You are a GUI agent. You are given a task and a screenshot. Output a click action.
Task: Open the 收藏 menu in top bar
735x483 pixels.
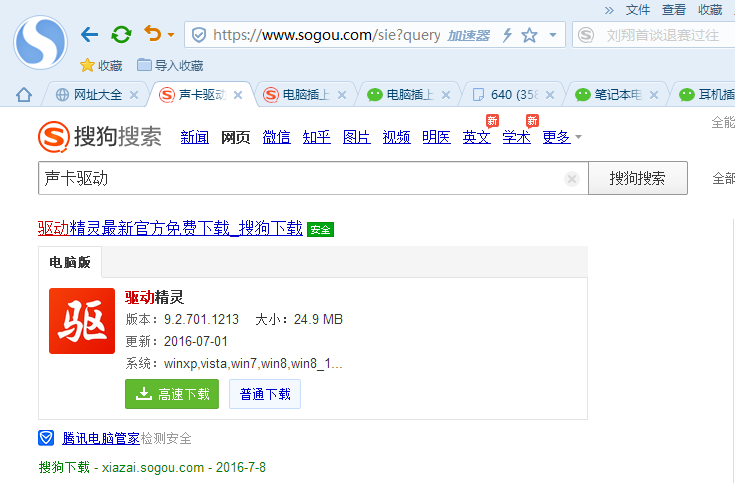coord(710,9)
